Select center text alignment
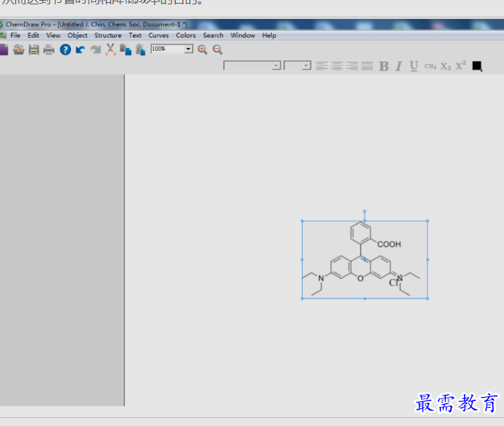 (337, 66)
